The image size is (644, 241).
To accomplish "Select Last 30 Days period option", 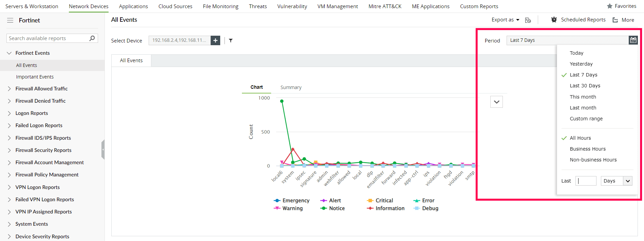I will click(x=585, y=86).
